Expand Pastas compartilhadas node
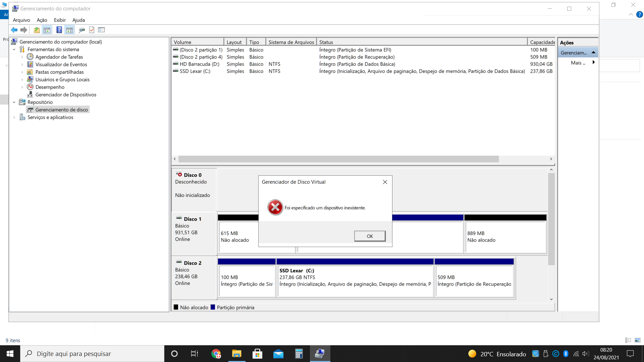The image size is (644, 362). [22, 72]
